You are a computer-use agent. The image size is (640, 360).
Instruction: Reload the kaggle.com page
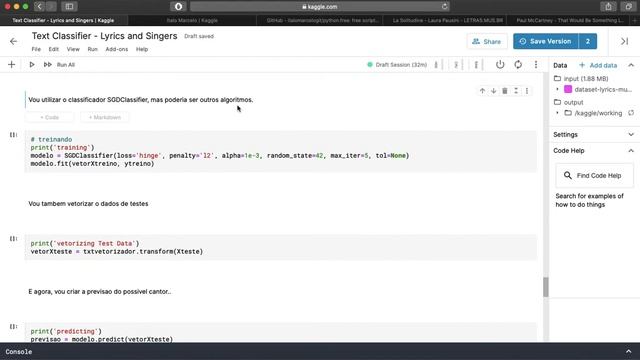pos(444,7)
